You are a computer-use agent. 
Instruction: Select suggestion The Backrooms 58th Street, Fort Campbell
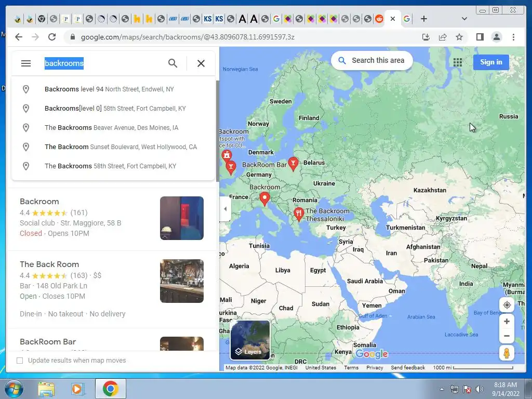click(x=113, y=166)
